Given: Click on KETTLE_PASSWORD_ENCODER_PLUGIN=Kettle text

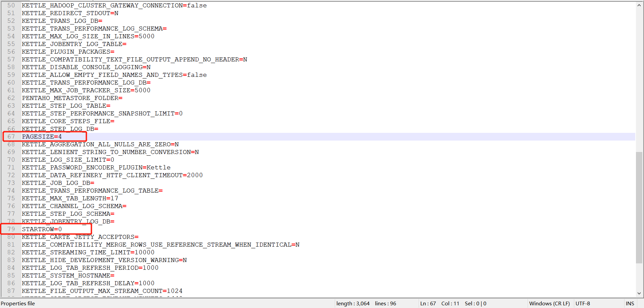Looking at the screenshot, I should pos(96,167).
